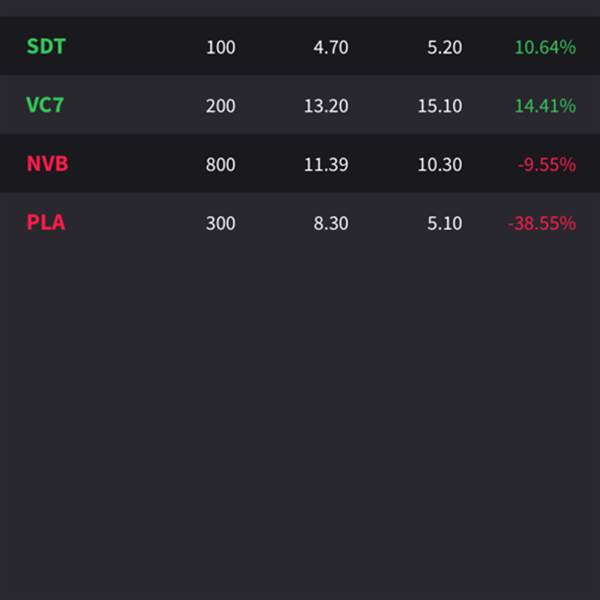Image resolution: width=600 pixels, height=600 pixels.
Task: Select the 4.70 price in SDT row
Action: [331, 47]
